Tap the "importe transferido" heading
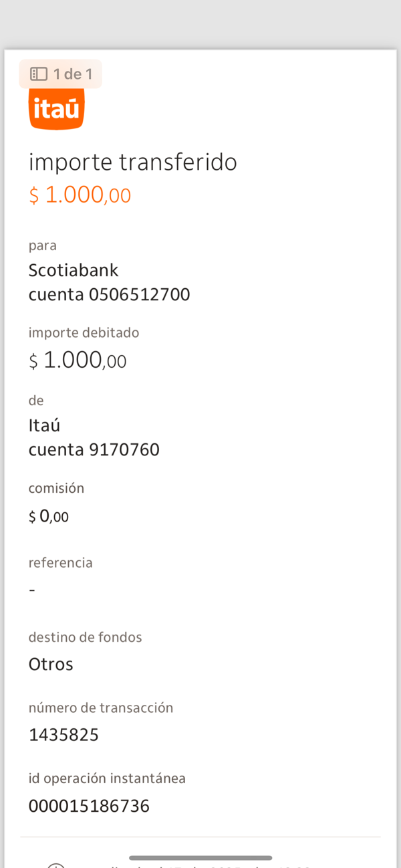 132,162
